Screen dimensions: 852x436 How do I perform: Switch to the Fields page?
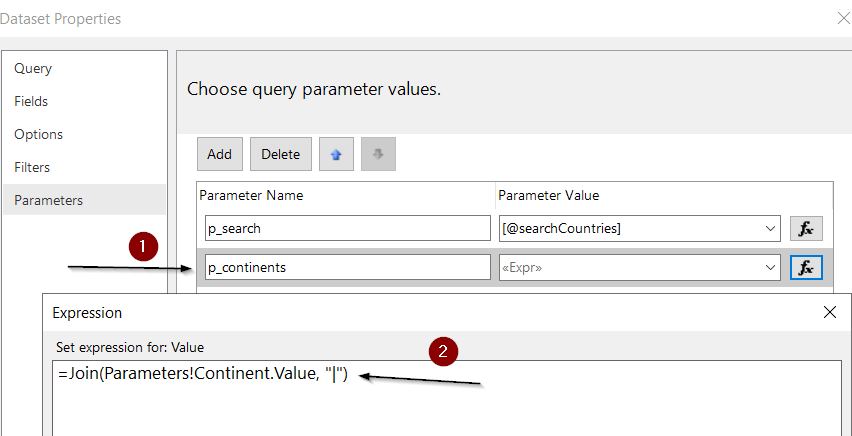coord(31,101)
